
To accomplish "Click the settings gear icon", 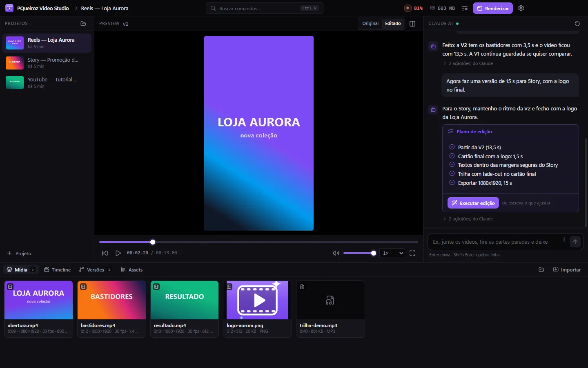I will (521, 8).
